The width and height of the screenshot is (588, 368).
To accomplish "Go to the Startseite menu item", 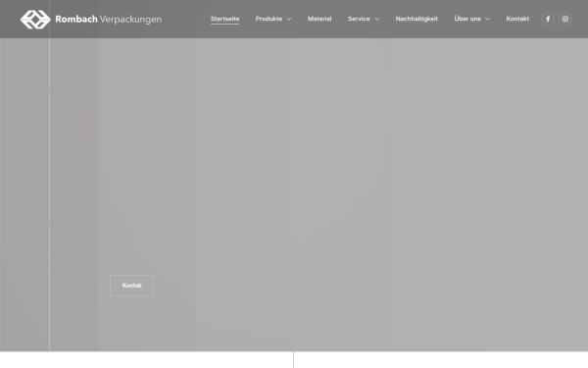I will coord(224,19).
